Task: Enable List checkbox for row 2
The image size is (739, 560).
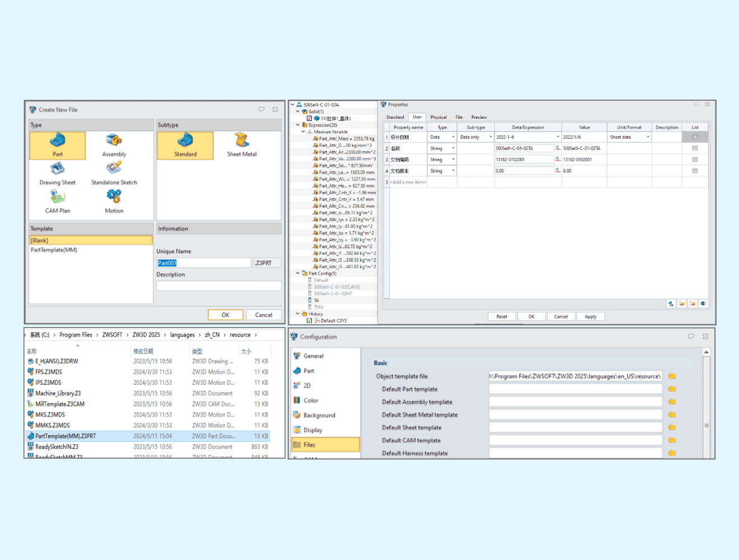Action: [695, 148]
